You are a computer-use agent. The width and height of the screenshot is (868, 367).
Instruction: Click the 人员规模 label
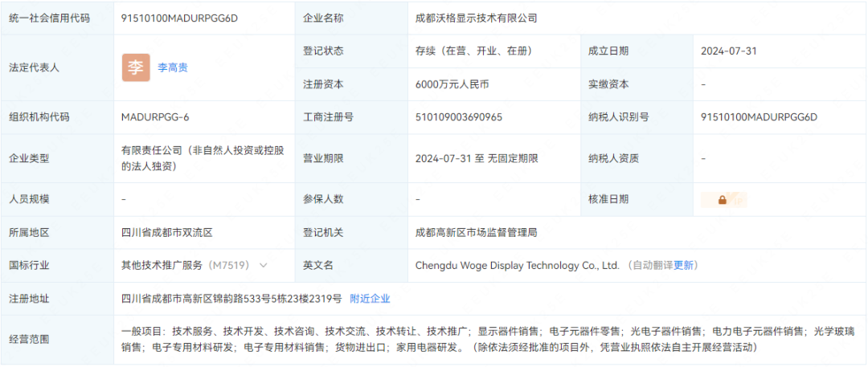tap(30, 199)
